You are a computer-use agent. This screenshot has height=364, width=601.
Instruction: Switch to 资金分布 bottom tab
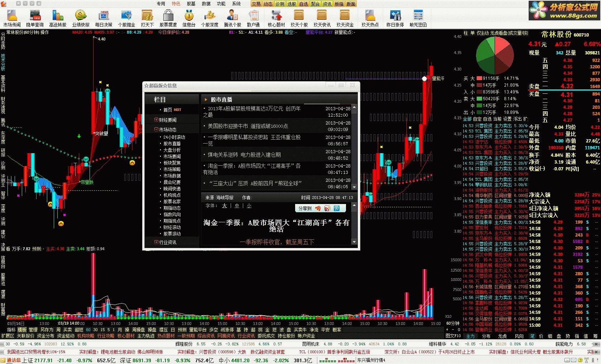[45, 336]
